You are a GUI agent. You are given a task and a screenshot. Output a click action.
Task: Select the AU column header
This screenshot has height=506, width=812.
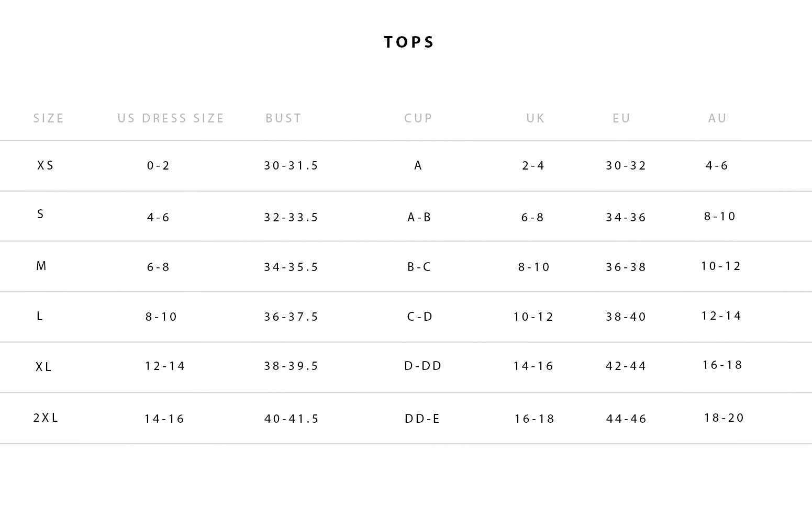[717, 118]
